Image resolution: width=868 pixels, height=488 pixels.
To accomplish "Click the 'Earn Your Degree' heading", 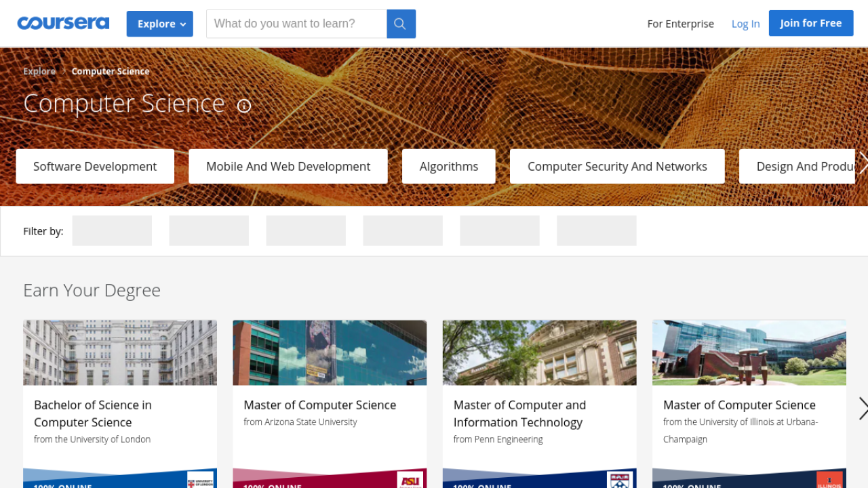I will tap(92, 290).
